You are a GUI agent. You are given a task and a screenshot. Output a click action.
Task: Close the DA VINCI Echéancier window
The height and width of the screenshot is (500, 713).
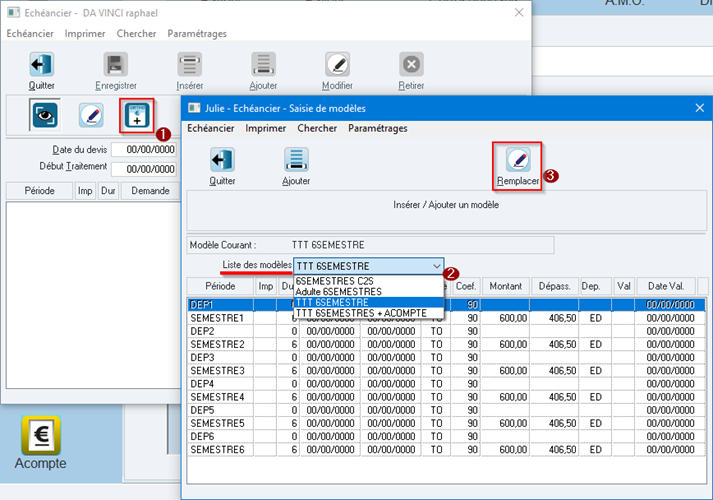[x=519, y=13]
